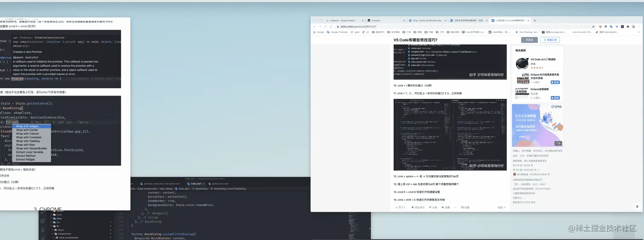
Task: Collapse the answer with 收起
Action: click(x=502, y=208)
